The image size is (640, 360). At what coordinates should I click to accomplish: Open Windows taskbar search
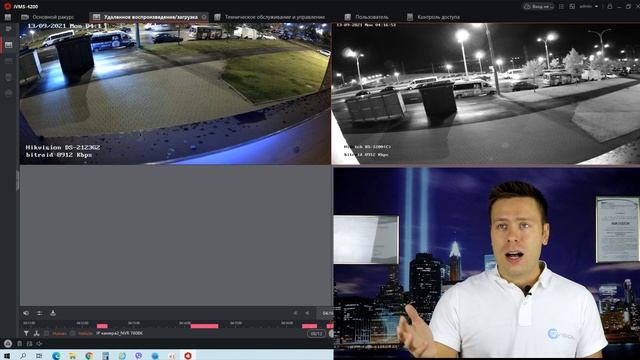coord(23,356)
